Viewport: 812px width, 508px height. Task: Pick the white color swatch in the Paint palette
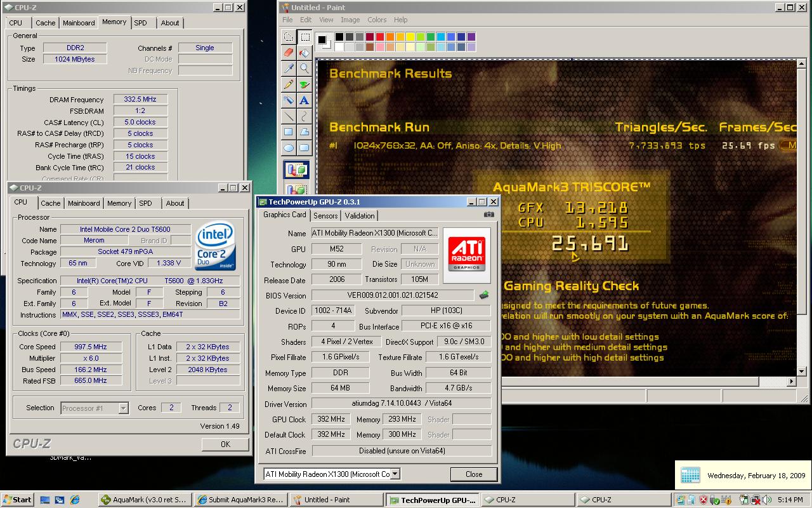click(x=339, y=47)
